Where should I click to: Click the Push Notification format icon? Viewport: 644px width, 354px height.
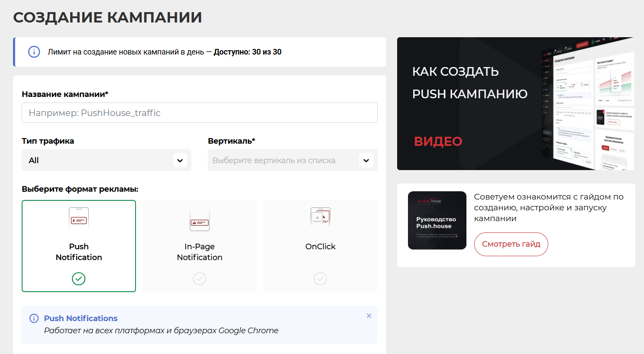tap(79, 218)
